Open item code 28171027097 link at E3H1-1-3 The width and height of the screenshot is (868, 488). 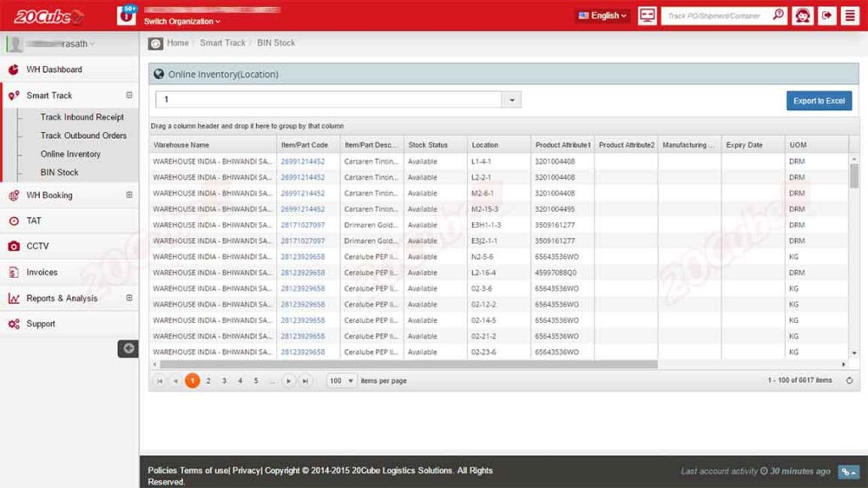(303, 225)
